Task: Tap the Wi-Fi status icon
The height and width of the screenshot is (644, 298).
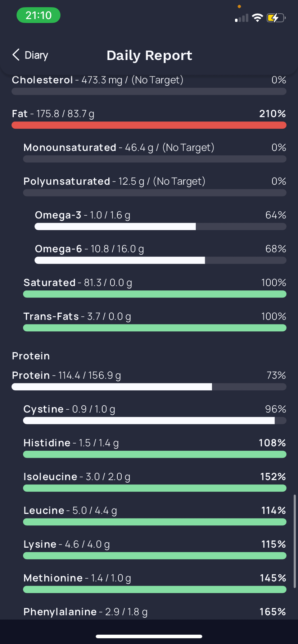Action: click(257, 18)
